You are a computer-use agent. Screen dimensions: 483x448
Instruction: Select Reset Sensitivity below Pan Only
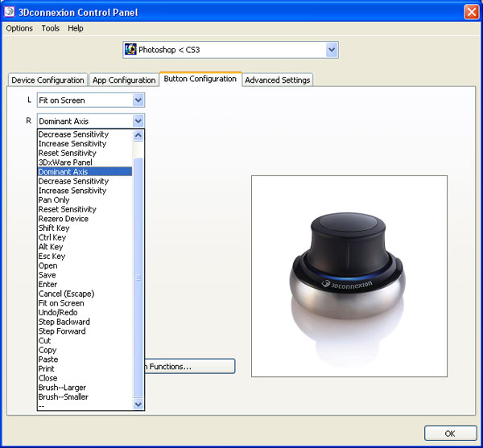coord(85,209)
